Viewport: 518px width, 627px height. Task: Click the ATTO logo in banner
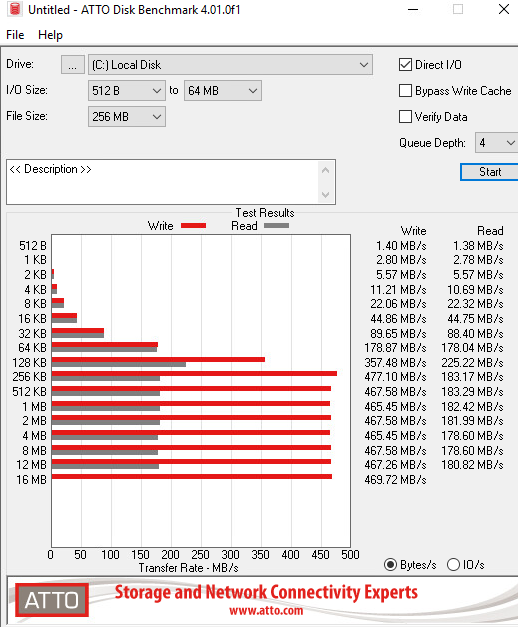point(52,600)
